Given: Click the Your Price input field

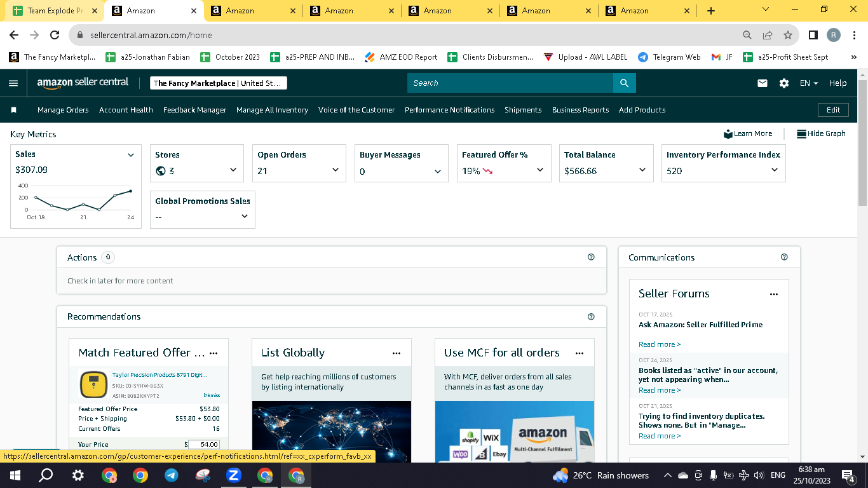Looking at the screenshot, I should (203, 445).
